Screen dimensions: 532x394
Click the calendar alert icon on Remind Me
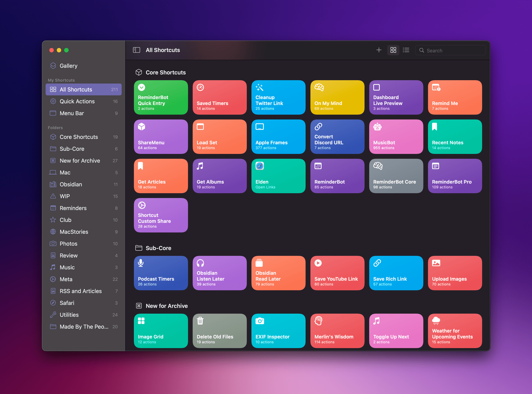click(x=436, y=87)
